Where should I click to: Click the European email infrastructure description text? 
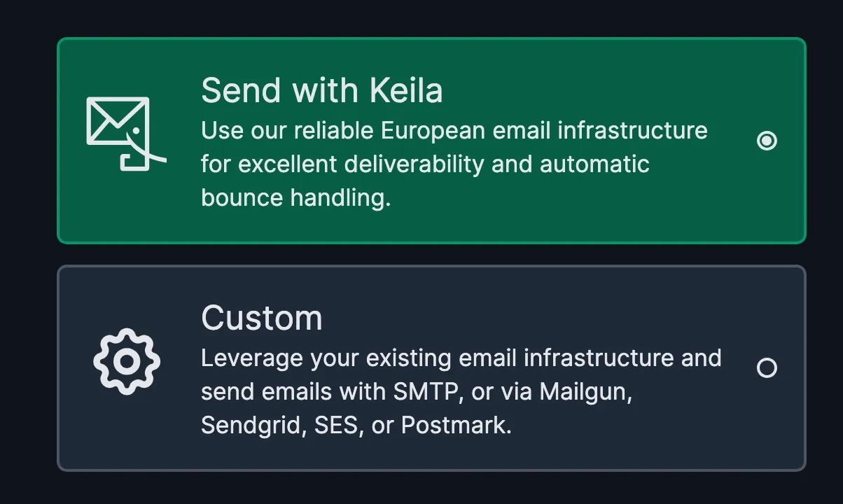454,130
